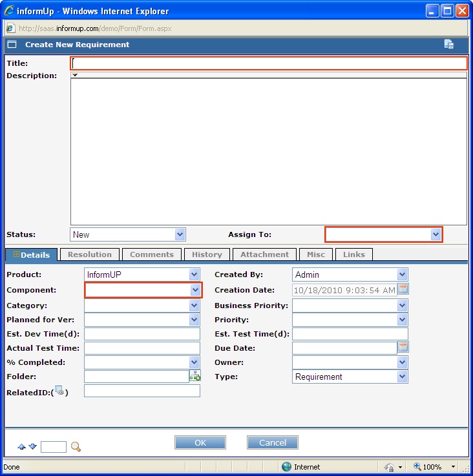Viewport: 473px width, 476px height.
Task: Open the Created By dropdown showing Admin
Action: tap(402, 274)
